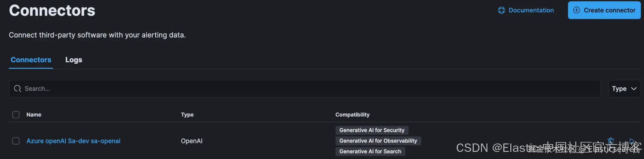644x159 pixels.
Task: Delete the Azure openAI connector via trash icon
Action: click(x=611, y=141)
